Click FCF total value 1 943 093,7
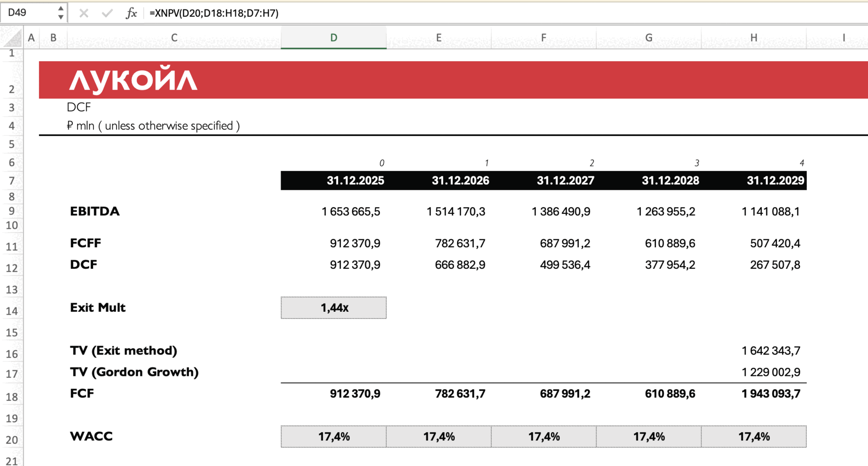868x466 pixels. (771, 394)
